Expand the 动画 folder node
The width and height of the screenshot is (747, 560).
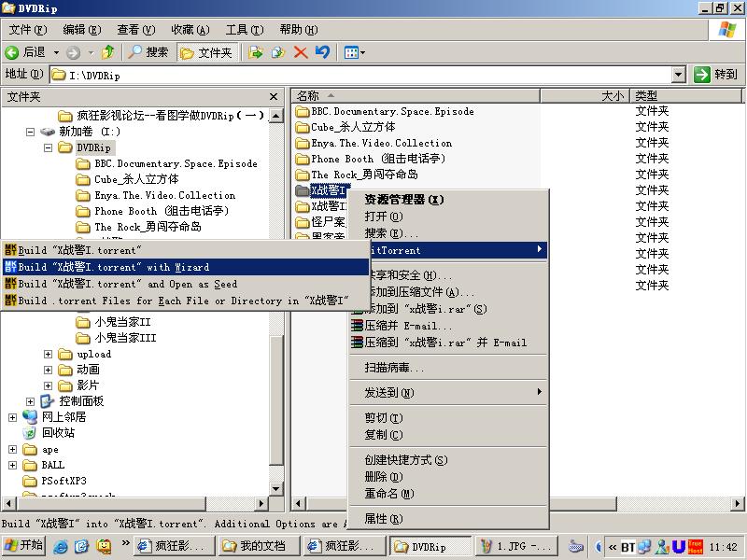click(x=49, y=370)
